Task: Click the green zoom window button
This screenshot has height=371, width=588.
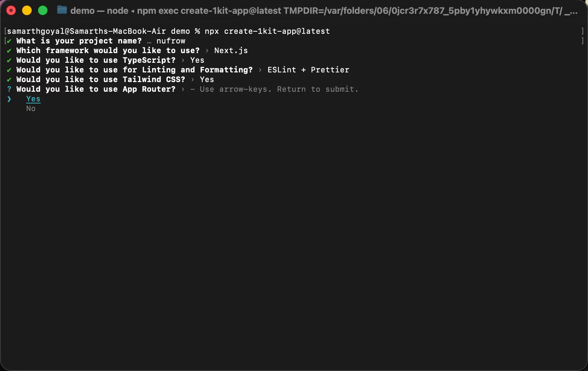Action: point(43,11)
